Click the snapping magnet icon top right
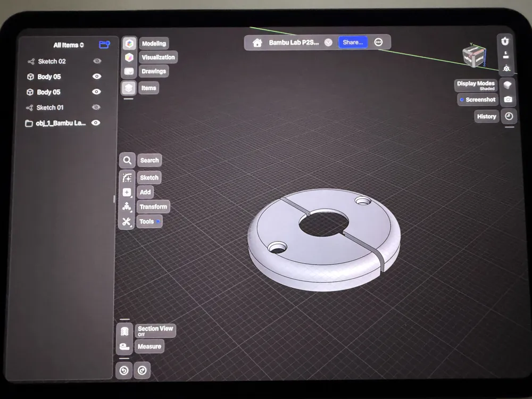The height and width of the screenshot is (399, 532). (x=505, y=41)
